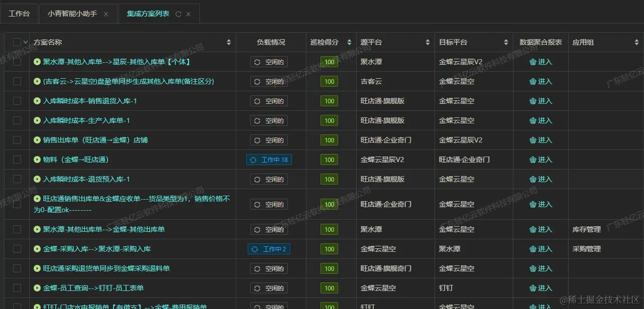
Task: Click the play icon beside 聚水潭-其他入库单-->星辰-其他入库单【个体】
Action: (x=37, y=62)
